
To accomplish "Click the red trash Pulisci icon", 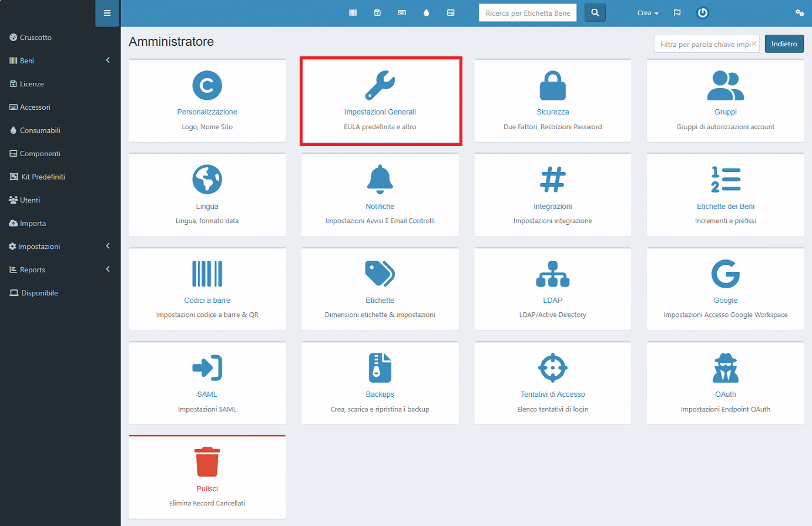I will click(207, 462).
